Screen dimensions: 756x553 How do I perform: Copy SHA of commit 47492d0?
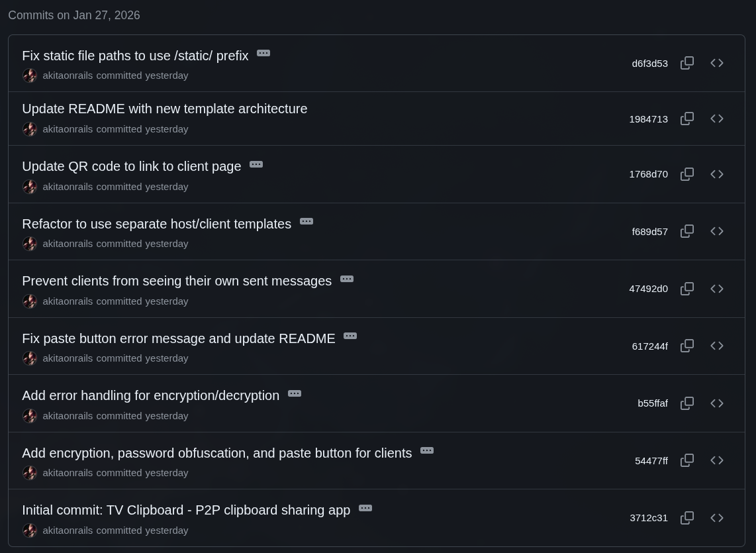[687, 288]
